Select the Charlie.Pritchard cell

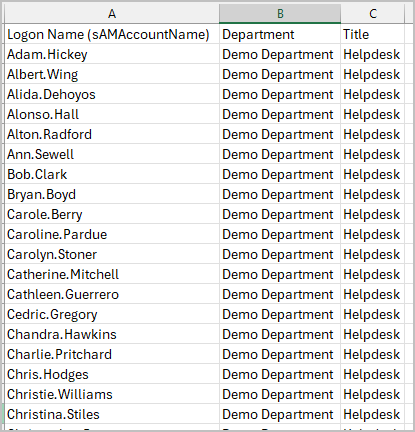pyautogui.click(x=112, y=354)
